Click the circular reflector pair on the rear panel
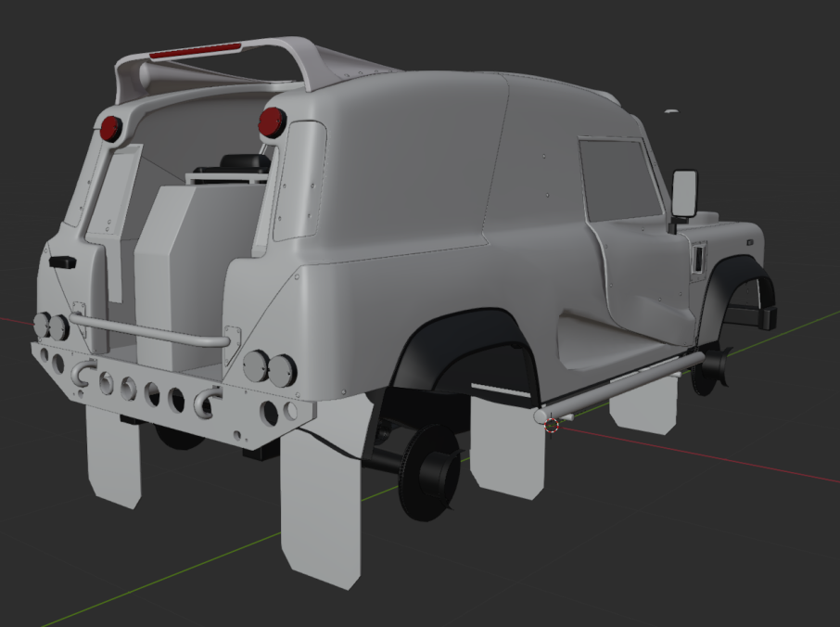Image resolution: width=840 pixels, height=627 pixels. [x=269, y=366]
